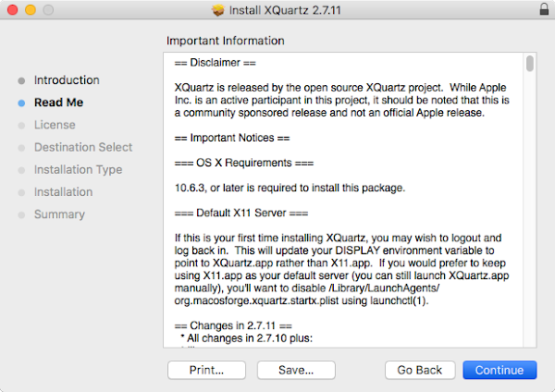Click the gray bullet beside Introduction

tap(21, 80)
